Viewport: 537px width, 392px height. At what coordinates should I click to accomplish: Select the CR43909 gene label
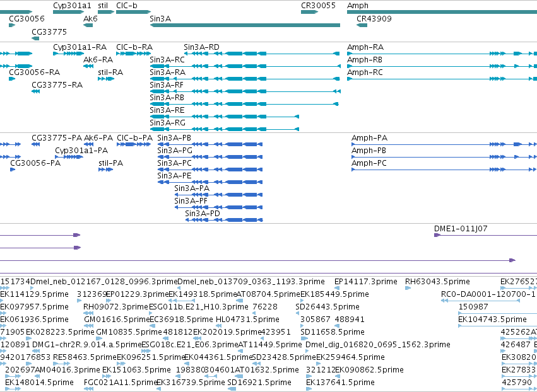(x=374, y=19)
